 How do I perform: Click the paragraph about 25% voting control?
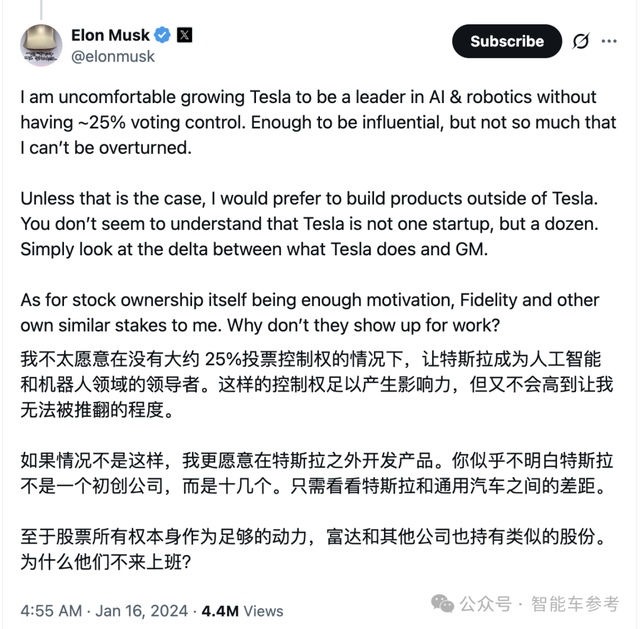point(308,122)
